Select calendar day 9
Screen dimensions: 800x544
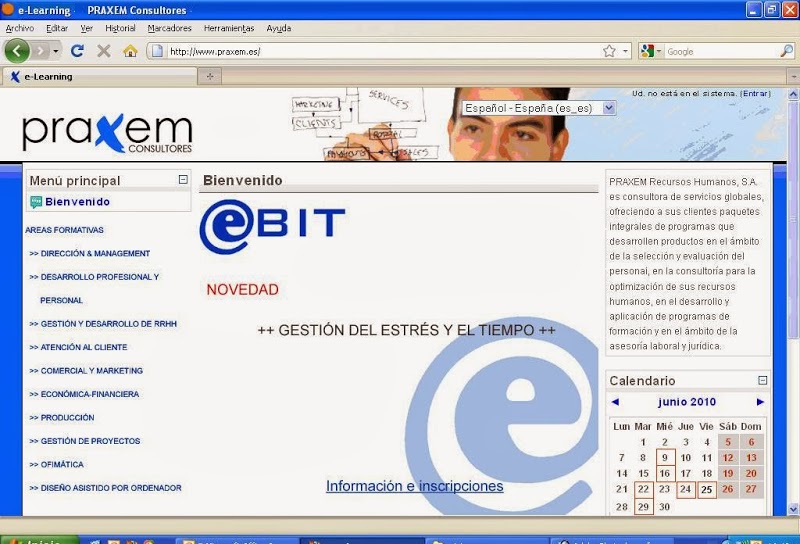665,458
